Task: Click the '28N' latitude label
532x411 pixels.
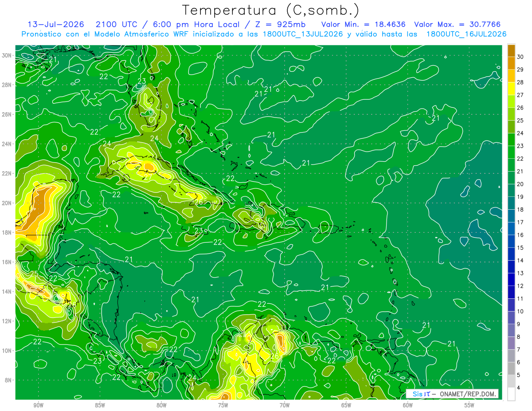Action: pyautogui.click(x=7, y=85)
